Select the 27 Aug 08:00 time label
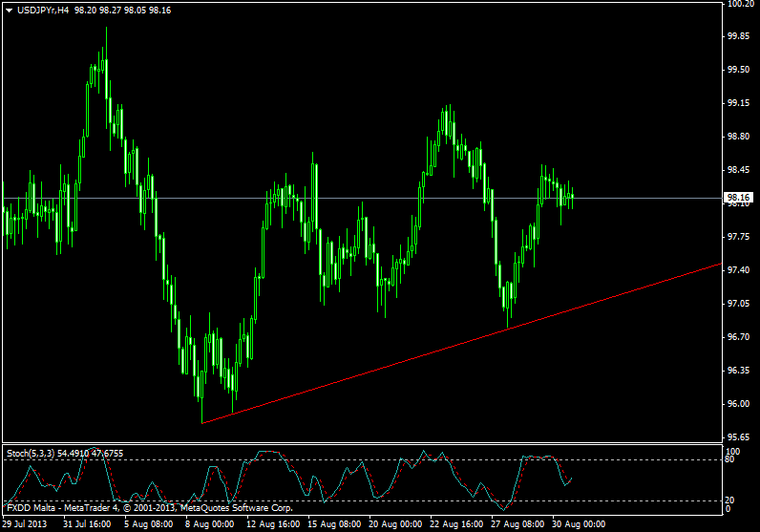The image size is (760, 532). [517, 524]
